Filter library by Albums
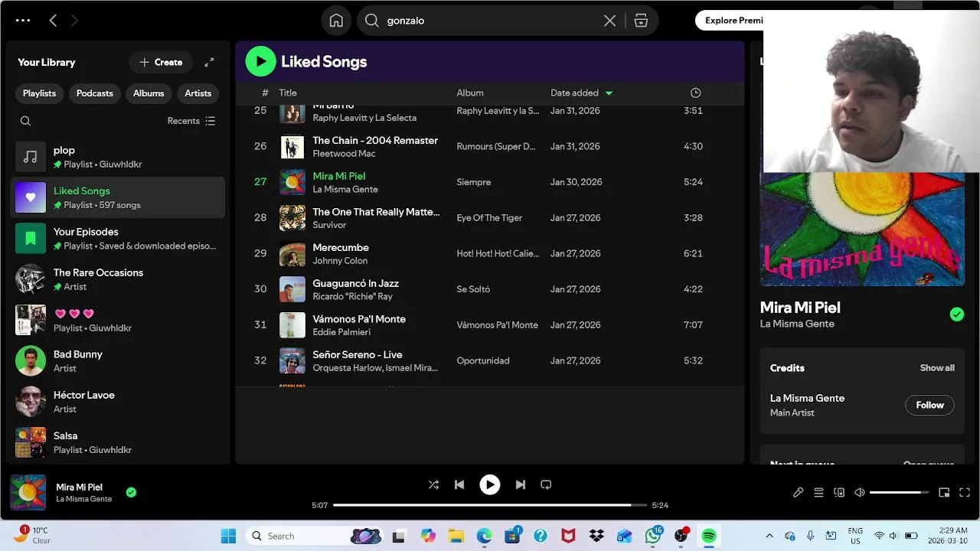The image size is (980, 551). [x=149, y=93]
